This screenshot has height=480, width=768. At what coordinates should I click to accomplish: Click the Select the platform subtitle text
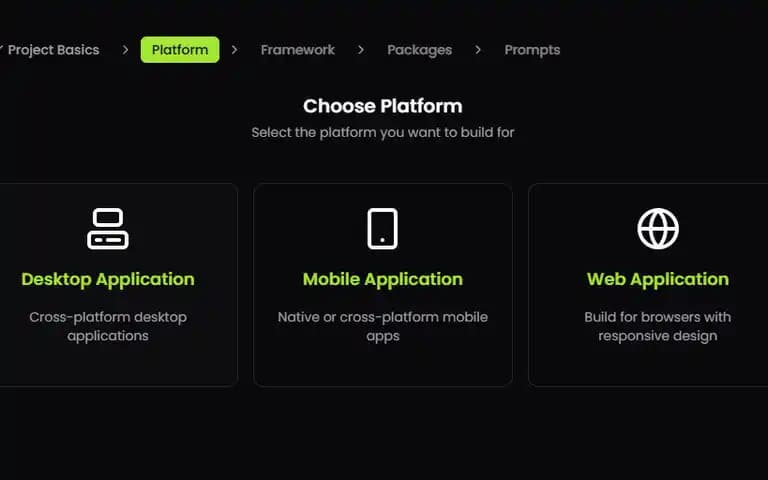click(x=383, y=132)
